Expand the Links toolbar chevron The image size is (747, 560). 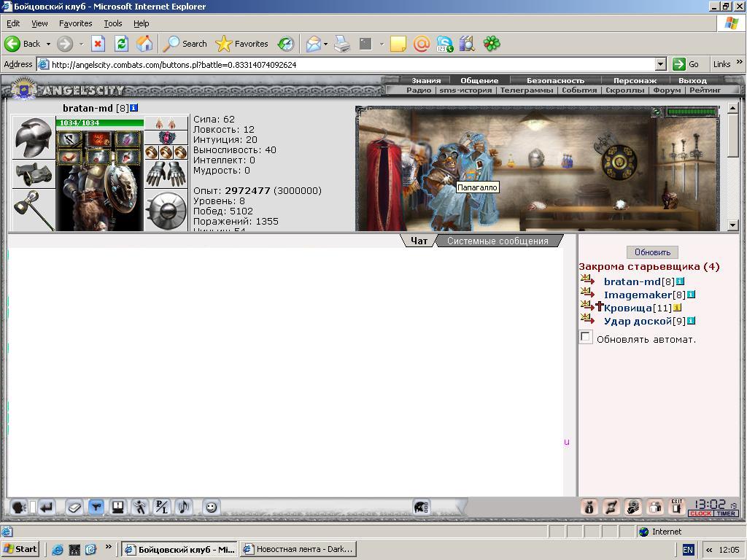click(740, 62)
